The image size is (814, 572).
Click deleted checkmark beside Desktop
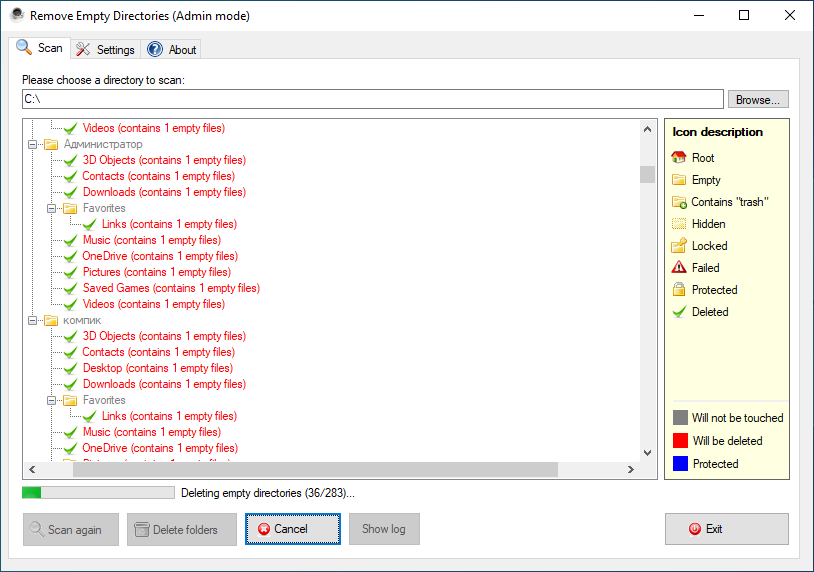click(70, 369)
